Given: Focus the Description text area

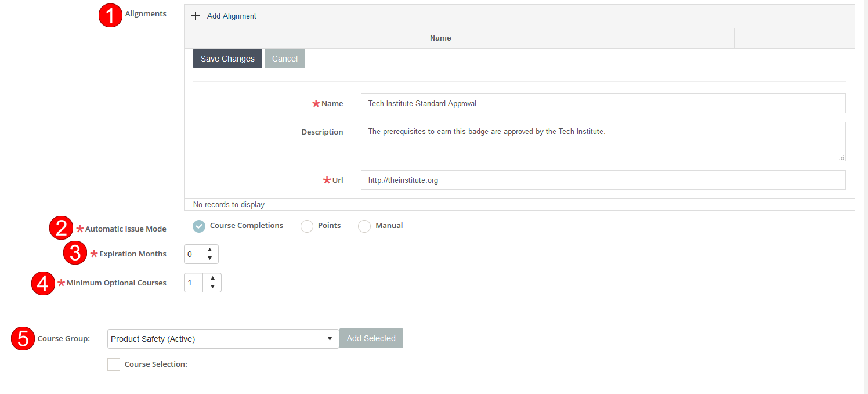Looking at the screenshot, I should 602,141.
